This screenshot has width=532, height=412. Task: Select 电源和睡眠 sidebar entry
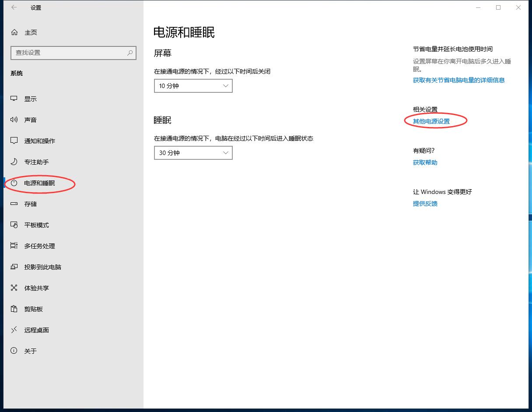point(40,183)
